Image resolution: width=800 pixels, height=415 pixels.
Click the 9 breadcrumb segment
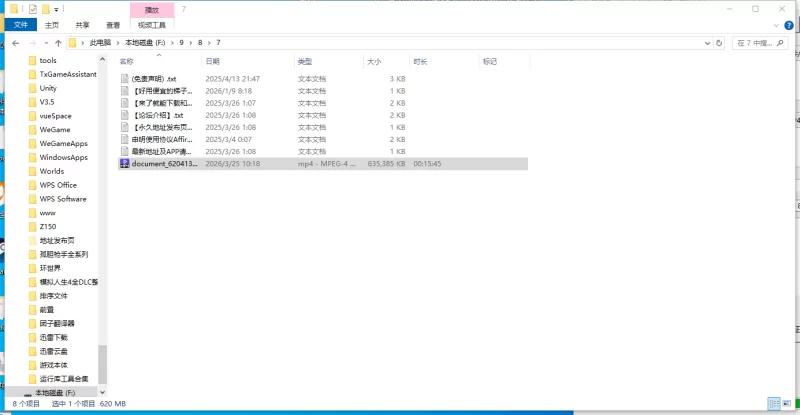pyautogui.click(x=181, y=43)
